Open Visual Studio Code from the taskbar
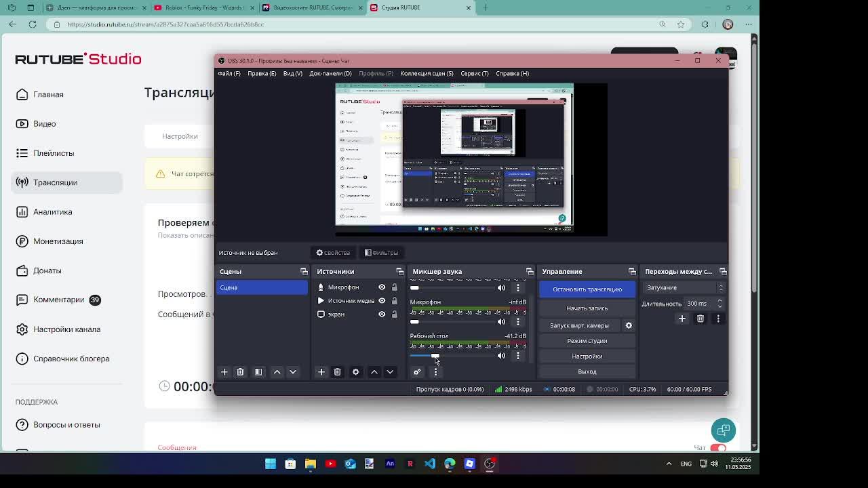 [x=430, y=464]
